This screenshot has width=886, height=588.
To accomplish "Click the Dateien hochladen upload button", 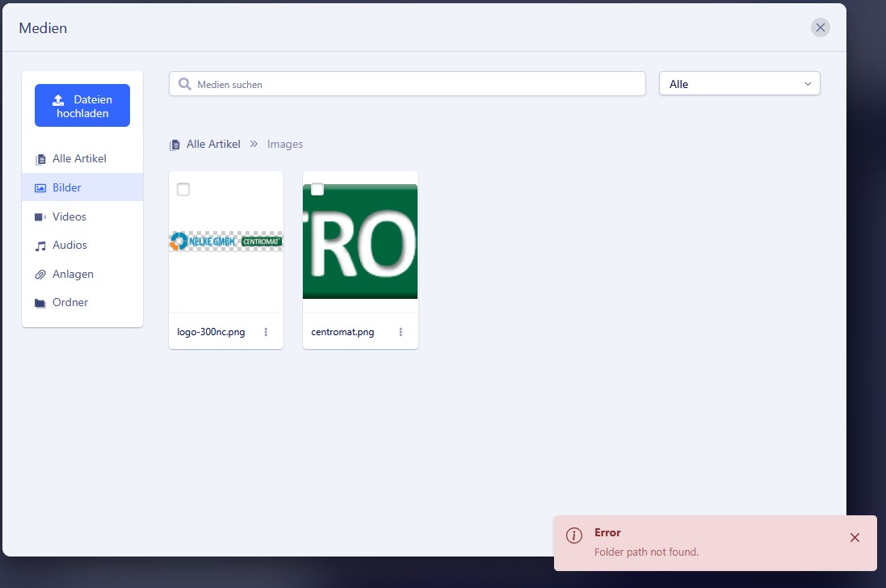I will click(82, 106).
